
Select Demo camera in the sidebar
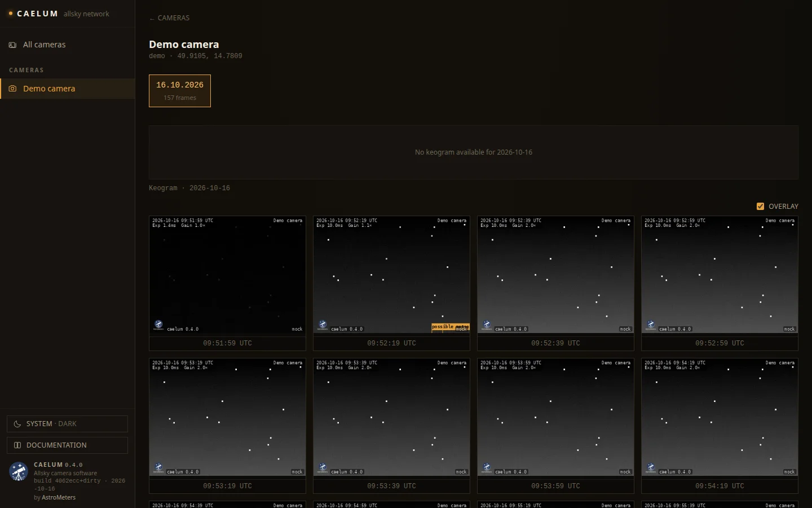[67, 89]
